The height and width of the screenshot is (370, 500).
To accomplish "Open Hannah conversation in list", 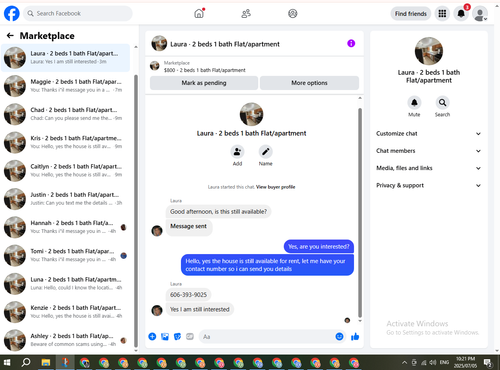I will pyautogui.click(x=66, y=227).
